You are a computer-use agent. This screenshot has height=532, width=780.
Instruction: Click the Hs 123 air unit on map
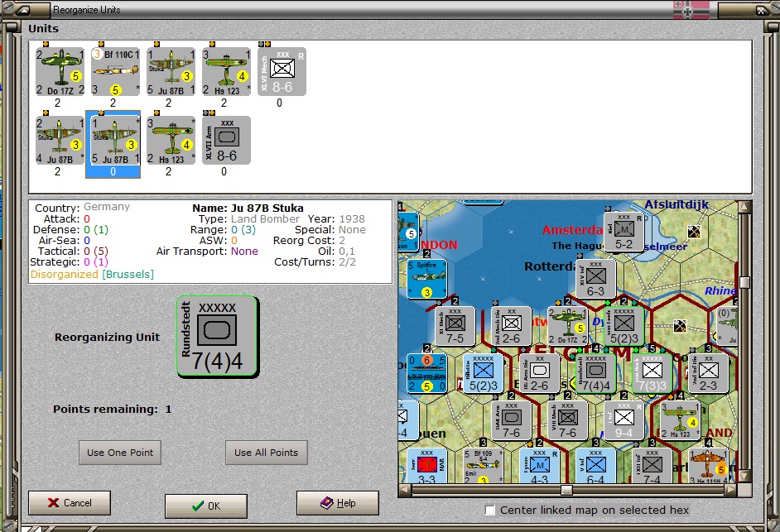tap(680, 420)
